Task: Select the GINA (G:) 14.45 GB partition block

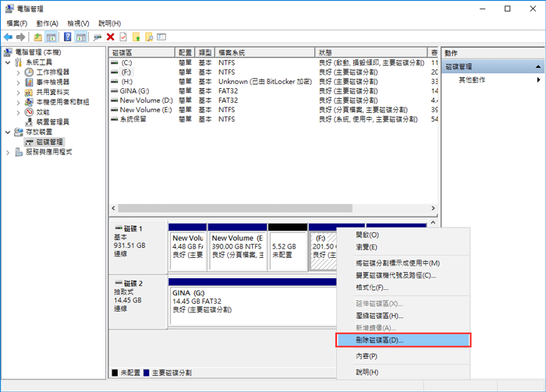Action: 253,302
